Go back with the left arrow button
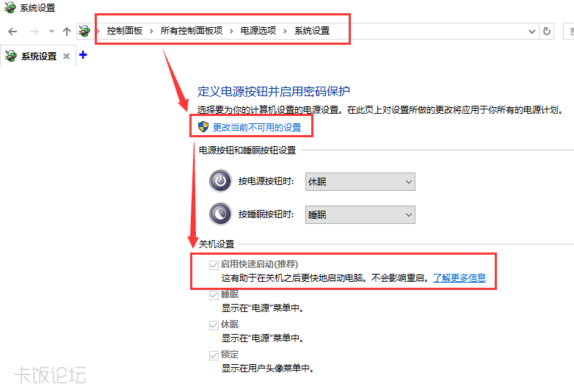This screenshot has width=574, height=392. click(12, 32)
